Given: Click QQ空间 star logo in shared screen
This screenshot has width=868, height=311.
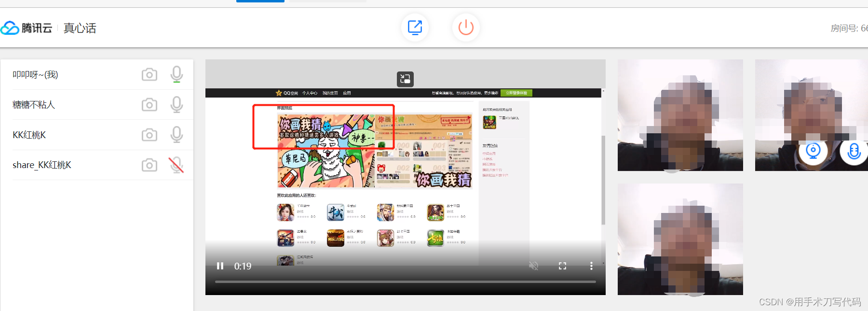Looking at the screenshot, I should click(286, 93).
